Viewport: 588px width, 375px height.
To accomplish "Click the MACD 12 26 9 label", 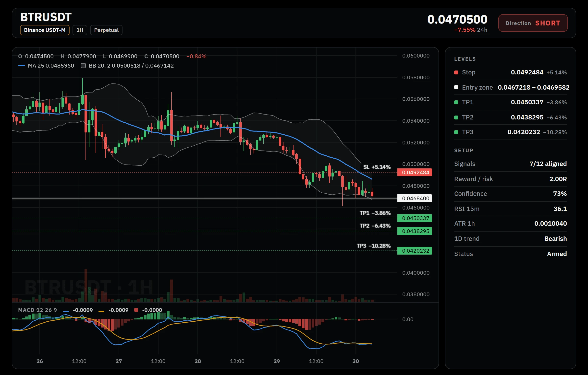I will (x=37, y=310).
